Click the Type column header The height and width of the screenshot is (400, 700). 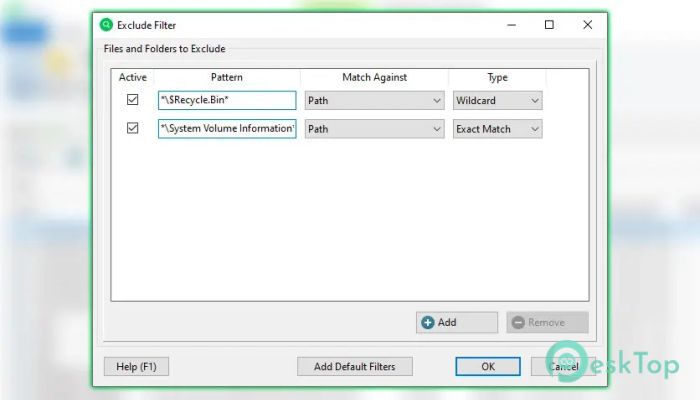tap(497, 77)
